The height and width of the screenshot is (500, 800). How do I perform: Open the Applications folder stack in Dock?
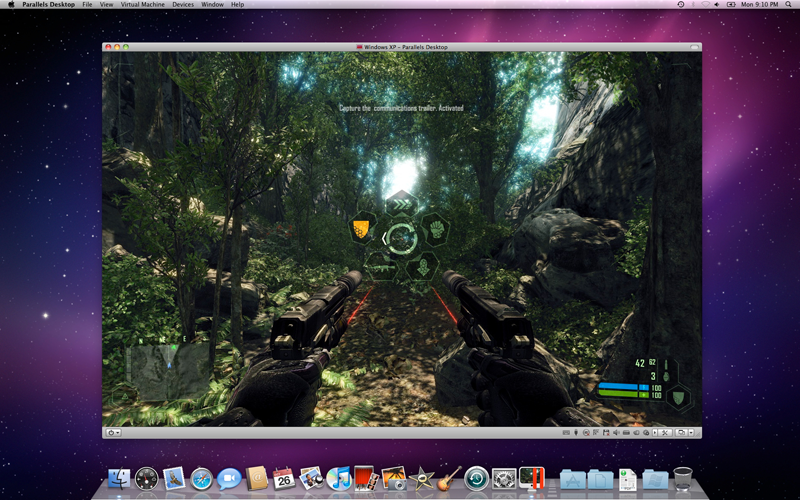pyautogui.click(x=572, y=480)
